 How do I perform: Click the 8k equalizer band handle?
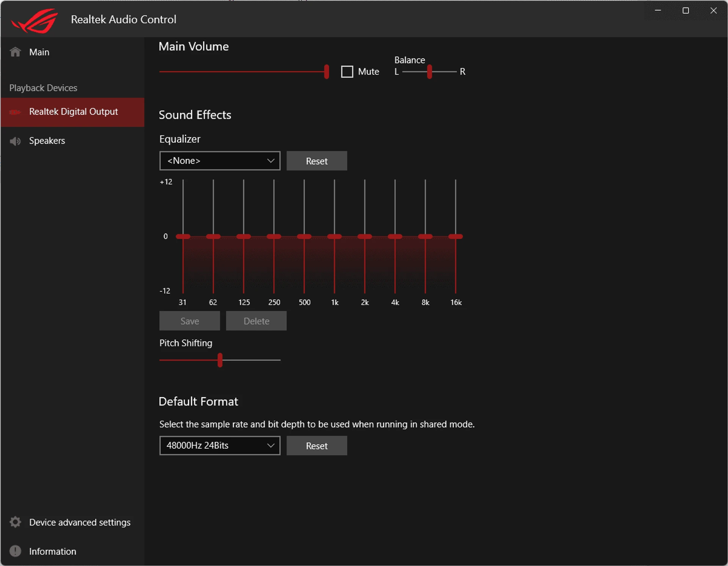[425, 237]
